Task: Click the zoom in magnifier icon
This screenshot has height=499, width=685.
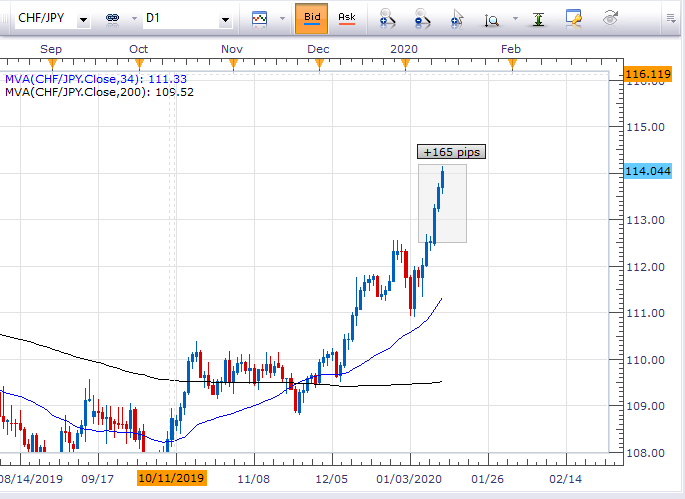Action: (x=387, y=18)
